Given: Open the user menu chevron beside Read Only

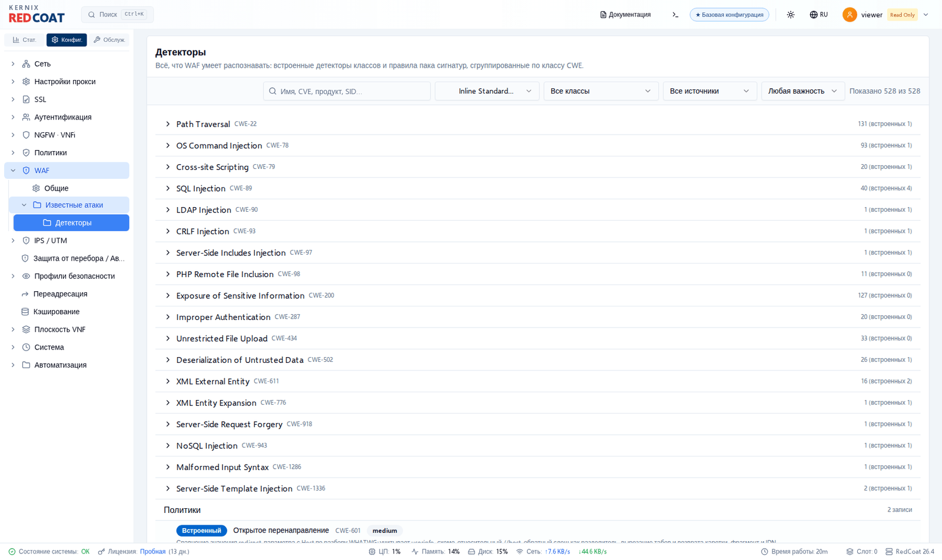Looking at the screenshot, I should pos(926,15).
